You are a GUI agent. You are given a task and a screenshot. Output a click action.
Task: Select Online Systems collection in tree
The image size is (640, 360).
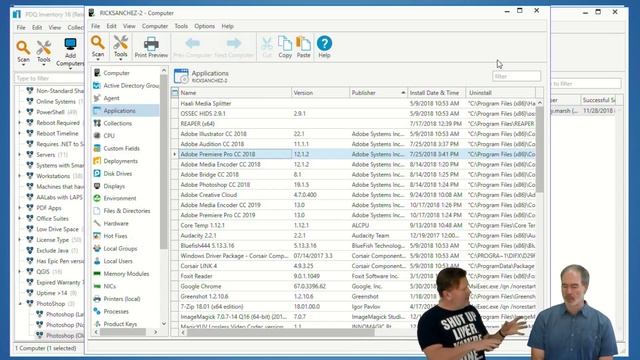(56, 102)
